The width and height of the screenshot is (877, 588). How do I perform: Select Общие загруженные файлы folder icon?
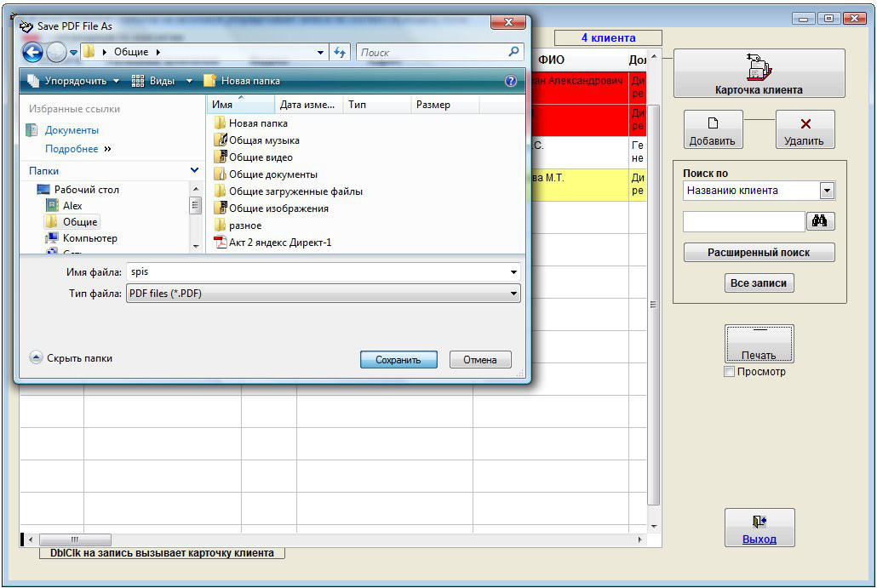(221, 191)
